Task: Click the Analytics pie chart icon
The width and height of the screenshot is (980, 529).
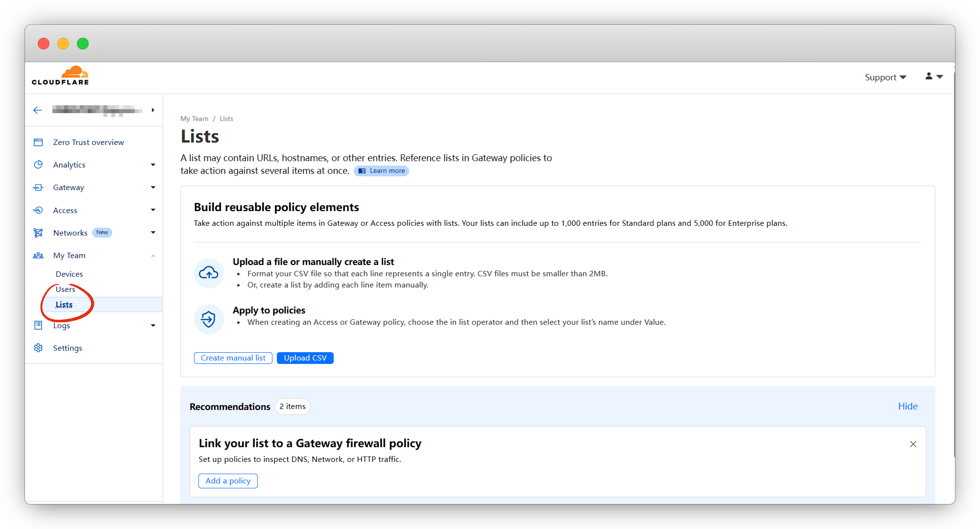Action: click(38, 165)
